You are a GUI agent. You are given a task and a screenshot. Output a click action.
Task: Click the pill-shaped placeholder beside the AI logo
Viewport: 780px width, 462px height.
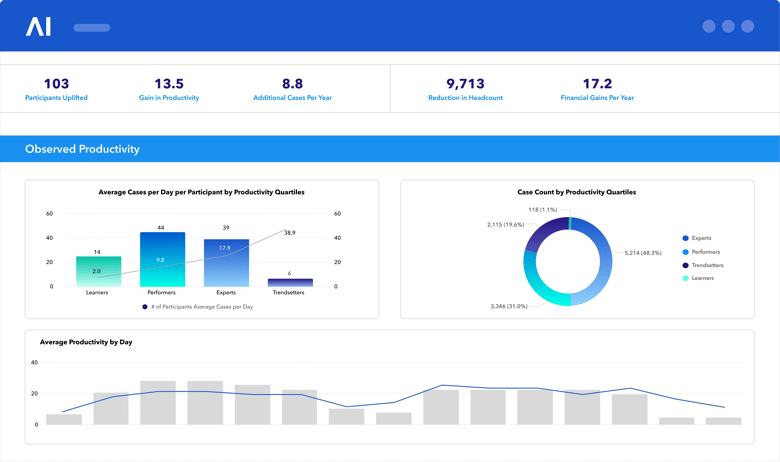point(92,28)
